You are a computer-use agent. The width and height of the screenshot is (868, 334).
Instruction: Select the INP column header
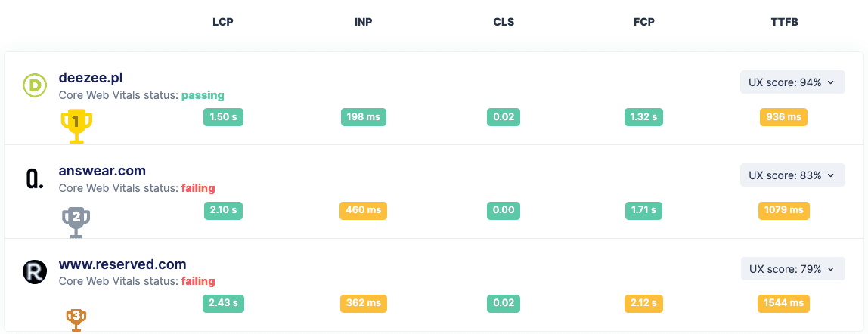[363, 22]
